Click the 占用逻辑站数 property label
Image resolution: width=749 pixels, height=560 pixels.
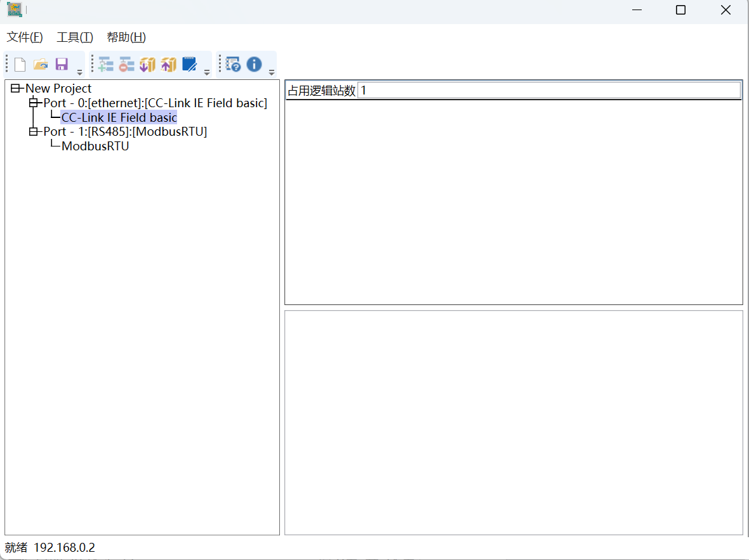tap(321, 90)
